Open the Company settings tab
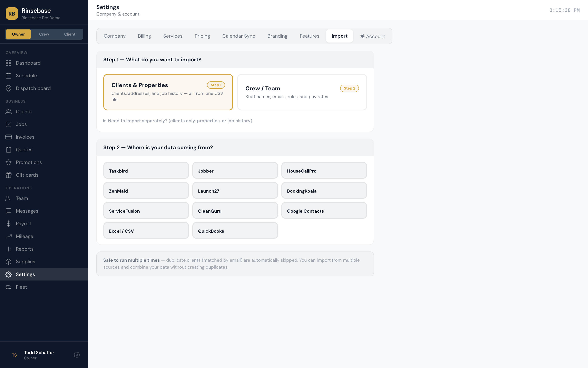The width and height of the screenshot is (588, 368). tap(115, 36)
